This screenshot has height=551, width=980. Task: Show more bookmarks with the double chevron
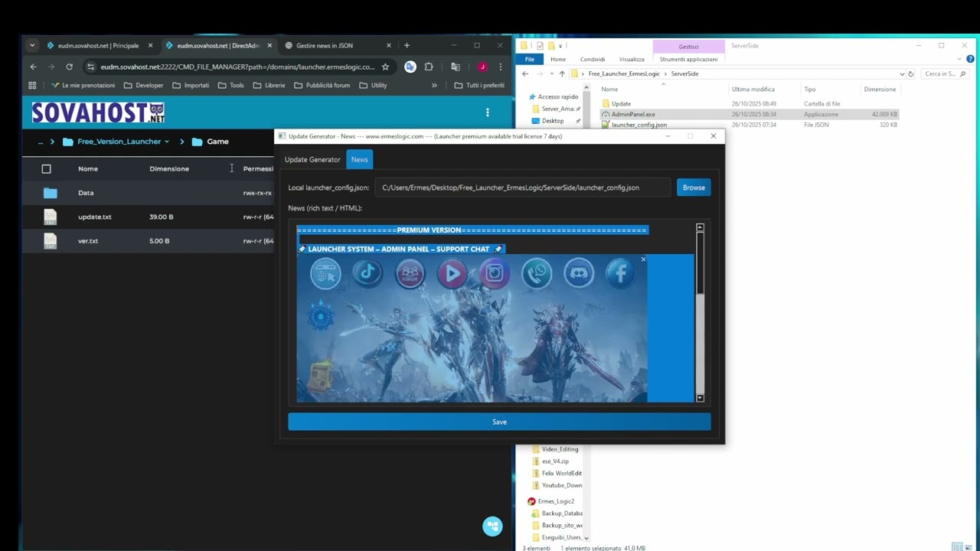click(434, 85)
